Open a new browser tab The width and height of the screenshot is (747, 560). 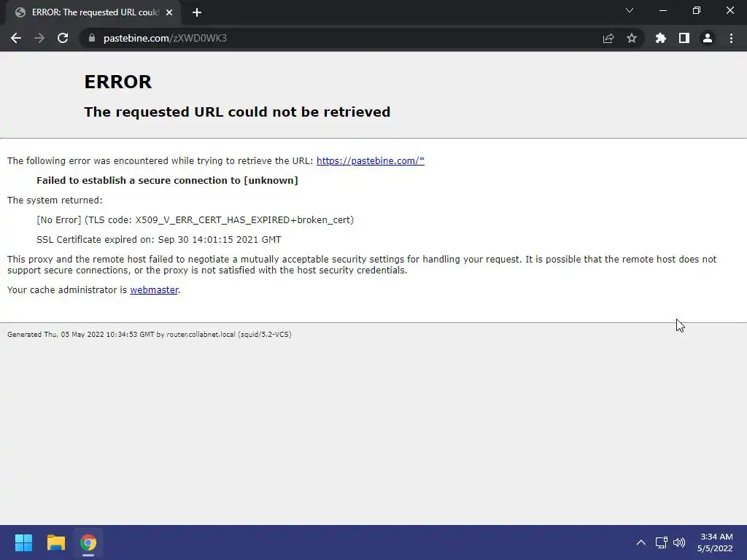click(x=197, y=12)
